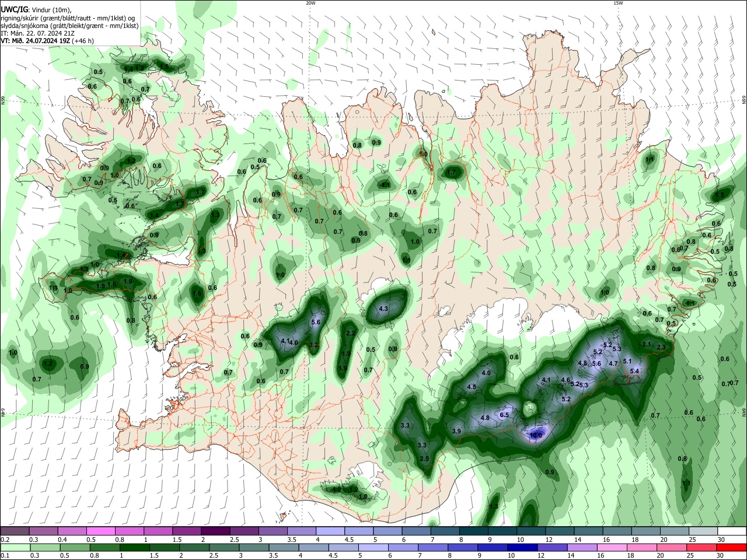Click the 20W longitude label
This screenshot has height=560, width=747.
click(310, 3)
